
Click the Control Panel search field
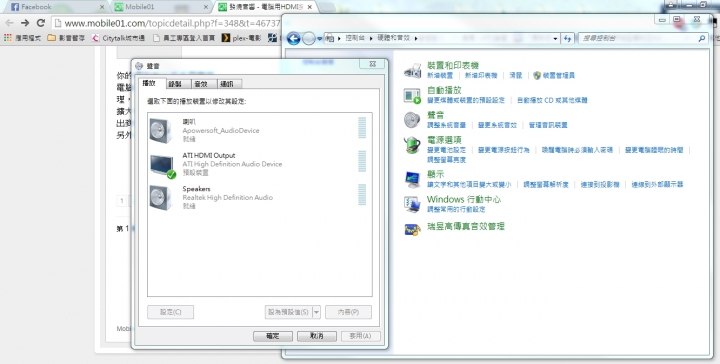(x=642, y=39)
